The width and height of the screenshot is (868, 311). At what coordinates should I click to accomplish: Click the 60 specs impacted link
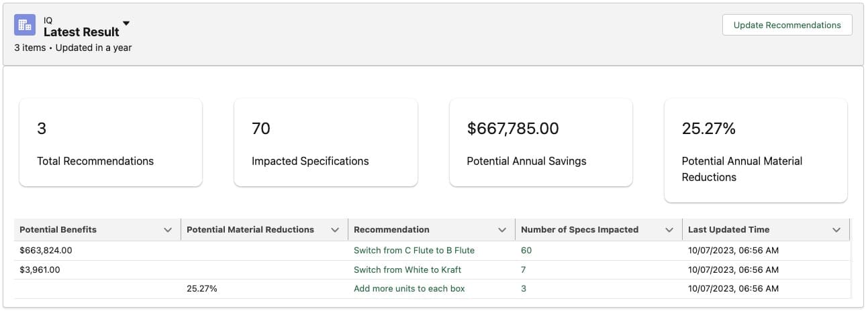pyautogui.click(x=526, y=251)
